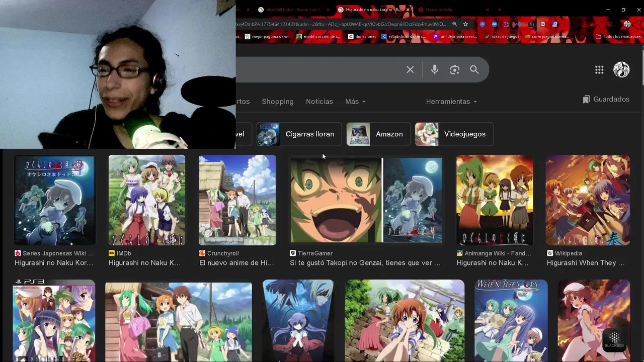Open Guardados saved items
Image resolution: width=644 pixels, height=362 pixels.
tap(606, 100)
